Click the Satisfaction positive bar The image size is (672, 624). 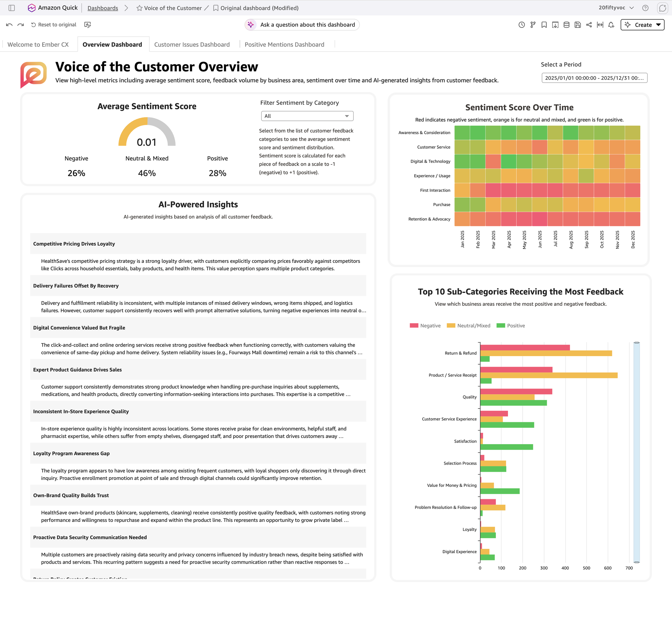coord(506,447)
